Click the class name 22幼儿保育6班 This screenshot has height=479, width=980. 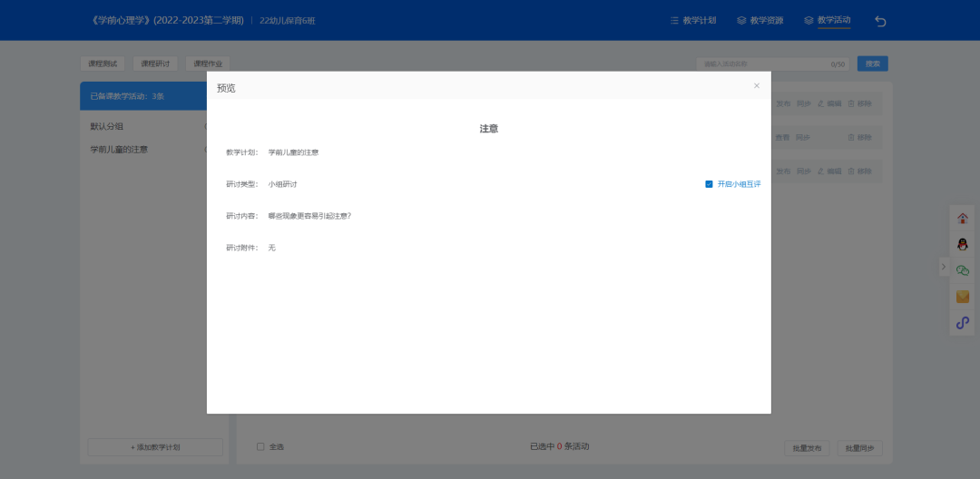click(288, 21)
